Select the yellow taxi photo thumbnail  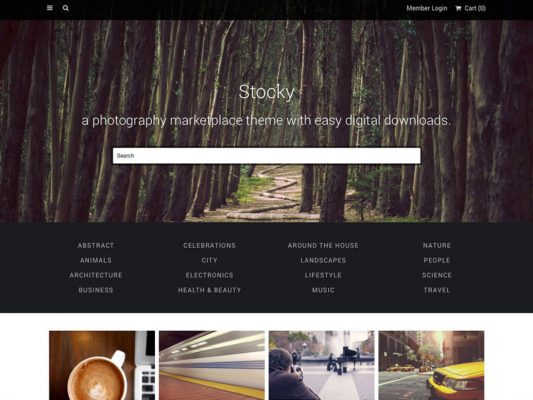(x=431, y=365)
